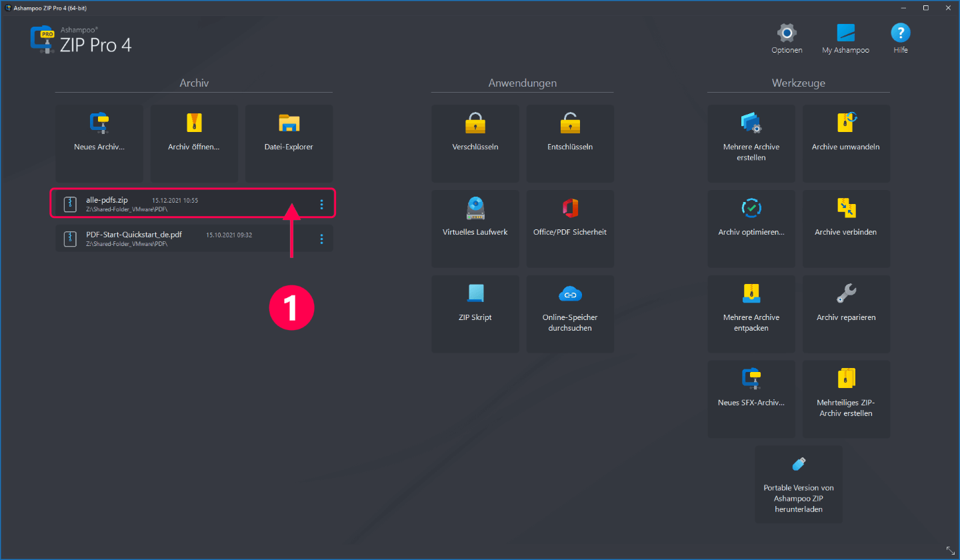Viewport: 960px width, 560px height.
Task: Select the Archive verbinden tool
Action: pyautogui.click(x=846, y=229)
